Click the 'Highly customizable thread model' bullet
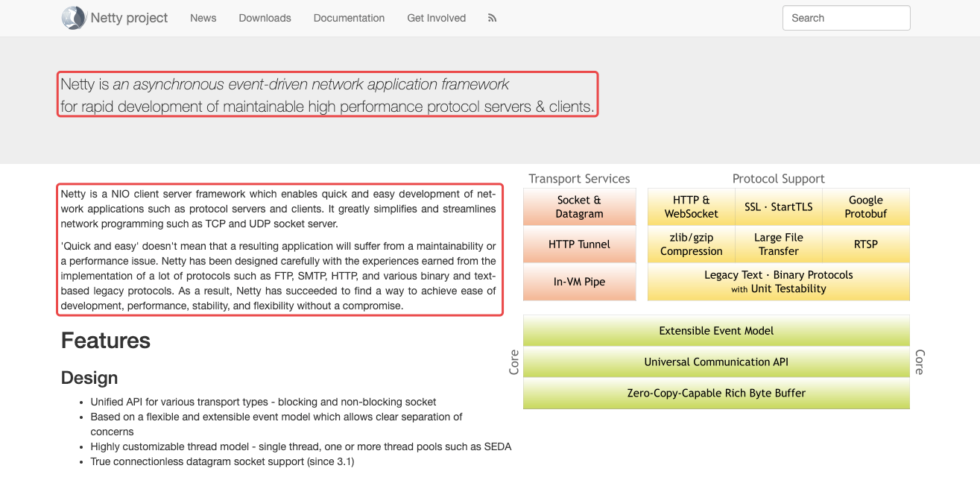980x483 pixels. [x=300, y=447]
